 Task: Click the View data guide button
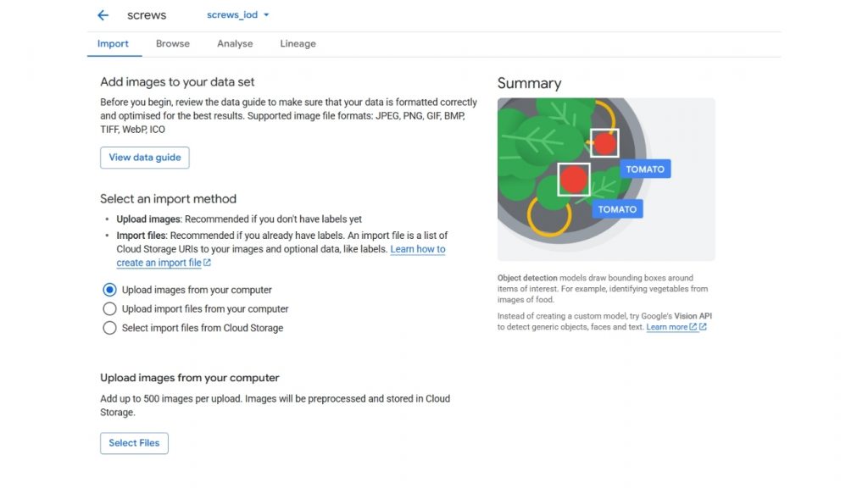pos(144,158)
